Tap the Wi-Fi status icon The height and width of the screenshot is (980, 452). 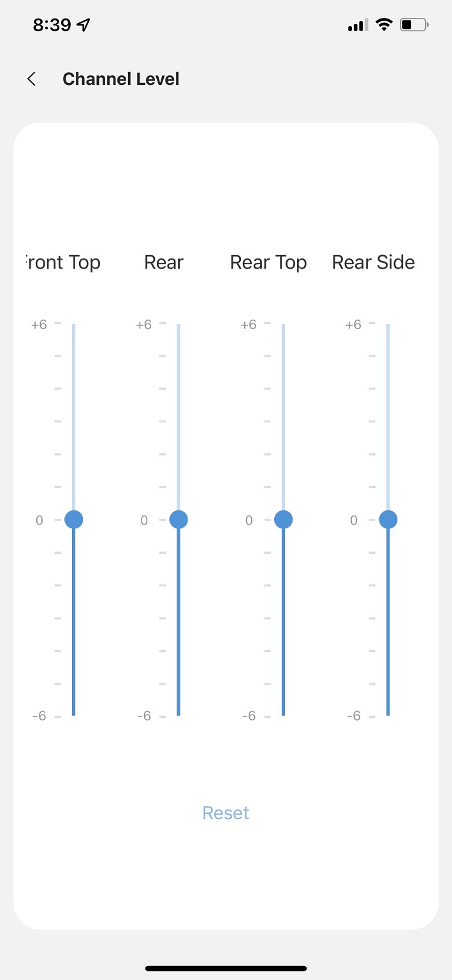click(384, 25)
